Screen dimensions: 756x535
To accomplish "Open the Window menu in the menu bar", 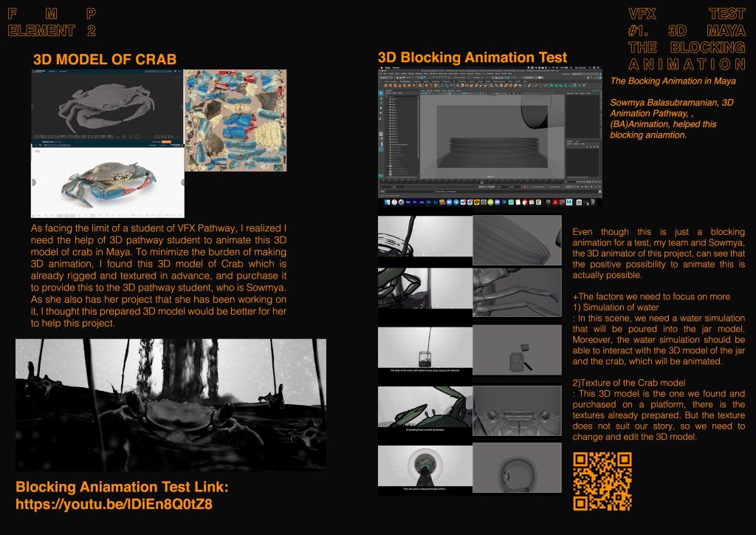I will click(x=396, y=67).
